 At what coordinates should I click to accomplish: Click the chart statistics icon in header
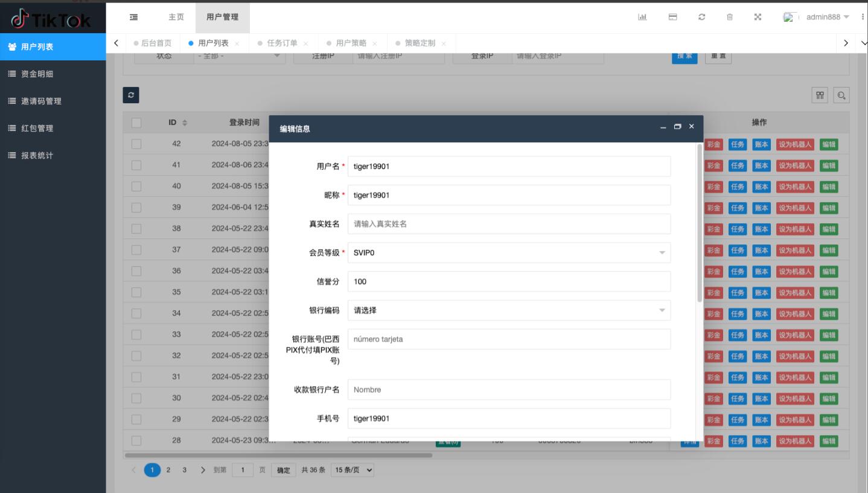click(x=642, y=17)
